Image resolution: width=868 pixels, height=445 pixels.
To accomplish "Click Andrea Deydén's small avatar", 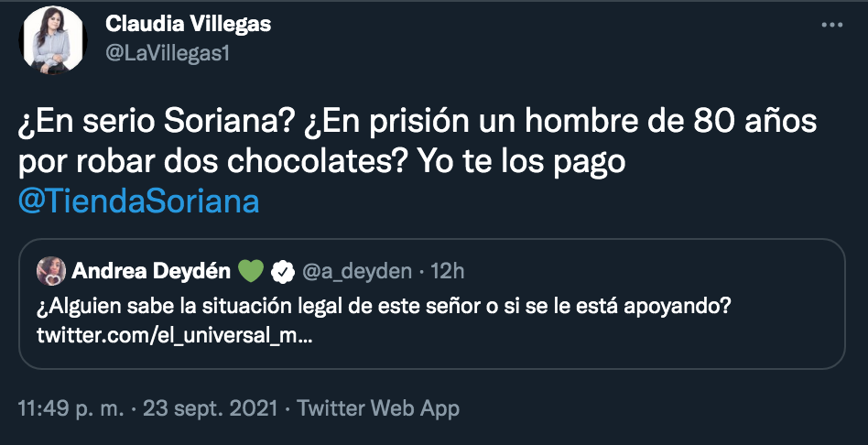I will (49, 271).
